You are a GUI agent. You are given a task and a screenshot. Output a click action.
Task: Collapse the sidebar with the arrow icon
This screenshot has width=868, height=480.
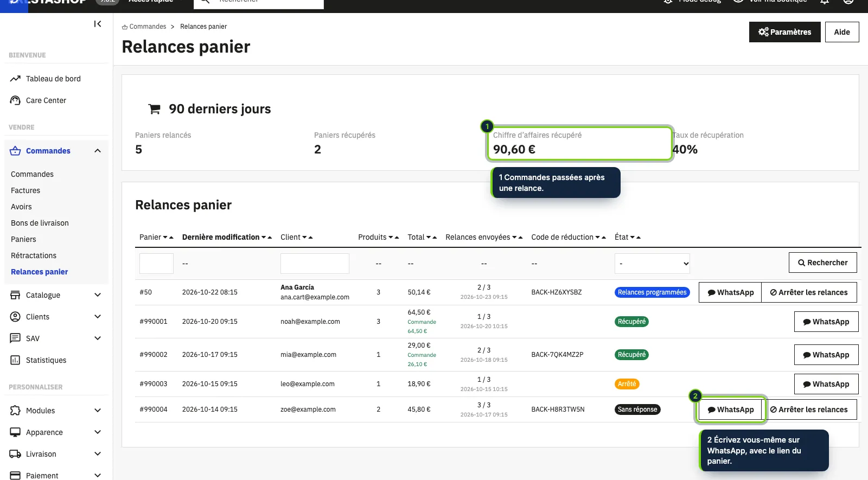98,24
